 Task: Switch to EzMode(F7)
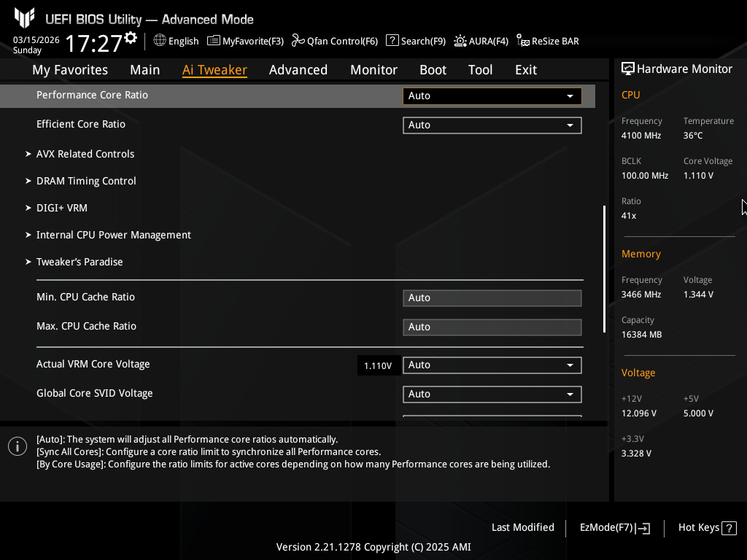coord(614,528)
